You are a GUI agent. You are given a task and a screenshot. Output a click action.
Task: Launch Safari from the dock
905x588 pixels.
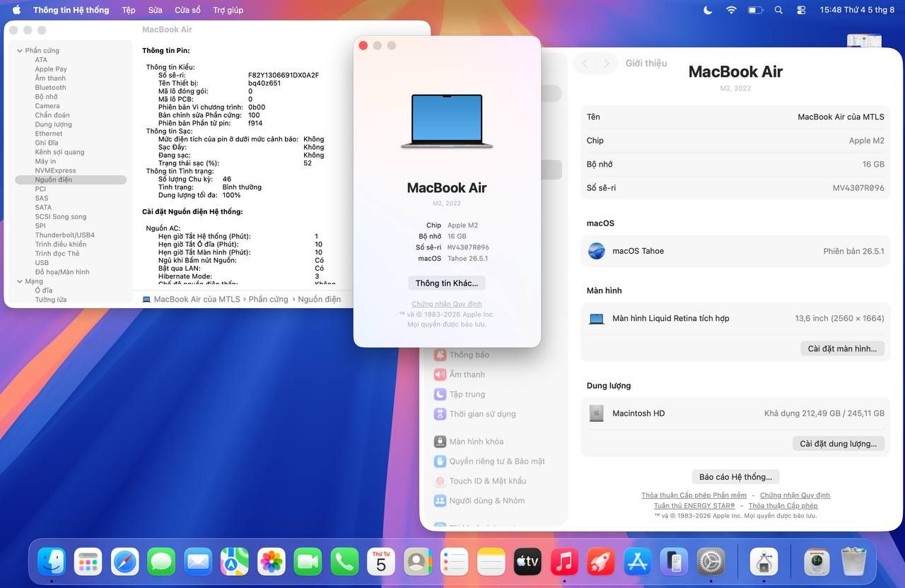125,562
